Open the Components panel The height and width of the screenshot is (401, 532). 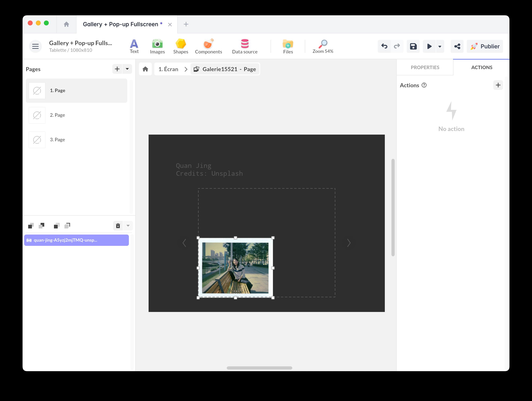[x=208, y=46]
